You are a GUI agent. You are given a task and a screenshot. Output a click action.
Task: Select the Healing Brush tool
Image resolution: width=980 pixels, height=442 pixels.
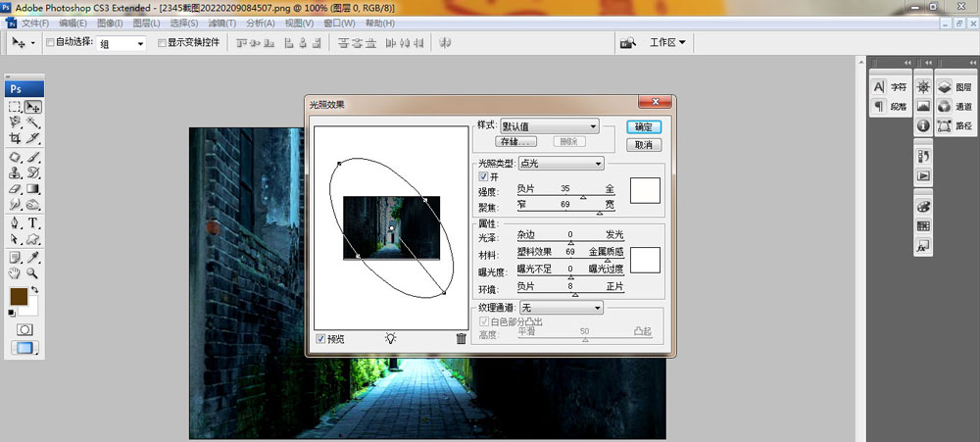click(16, 157)
